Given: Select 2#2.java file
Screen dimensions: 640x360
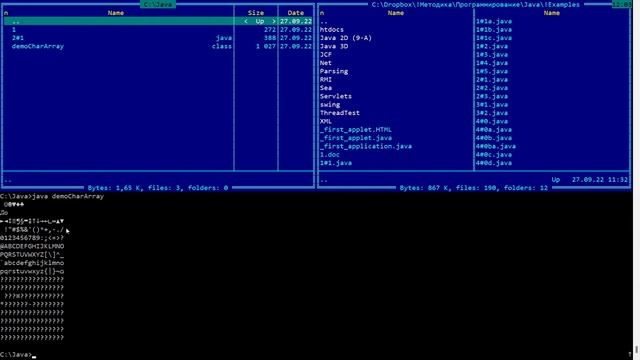Looking at the screenshot, I should tap(492, 88).
